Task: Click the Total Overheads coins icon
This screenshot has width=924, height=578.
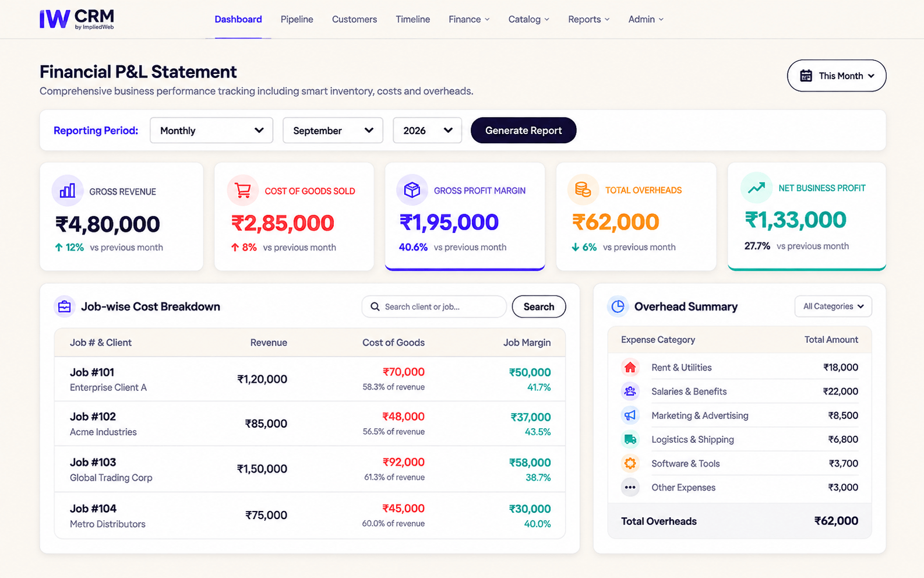Action: pyautogui.click(x=583, y=189)
